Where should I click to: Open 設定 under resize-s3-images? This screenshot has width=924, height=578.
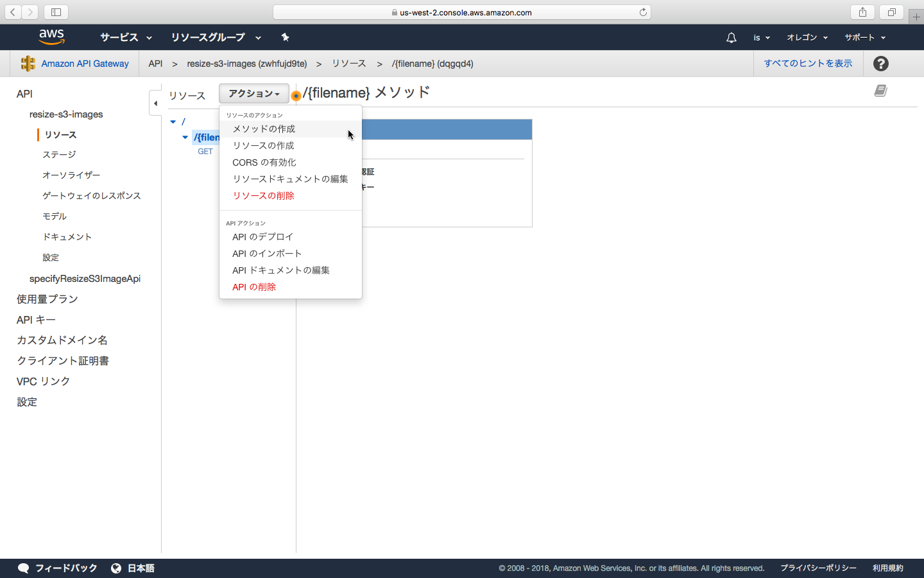click(51, 258)
